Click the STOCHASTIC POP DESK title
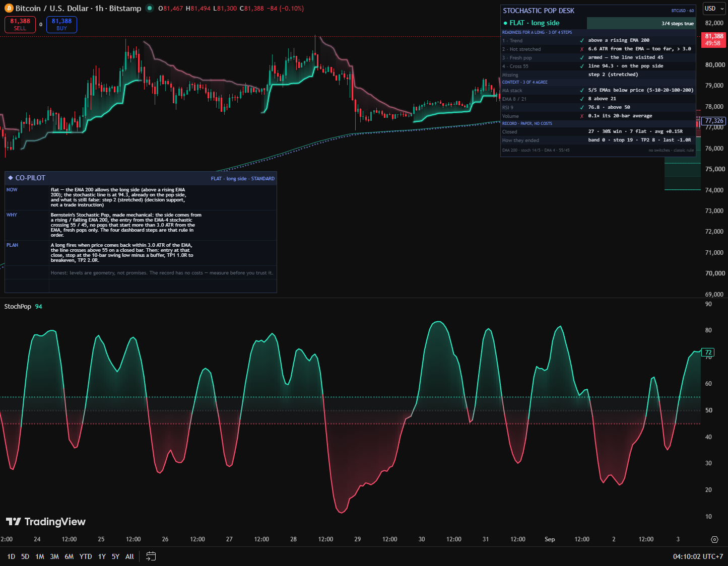This screenshot has width=728, height=566. pyautogui.click(x=539, y=11)
